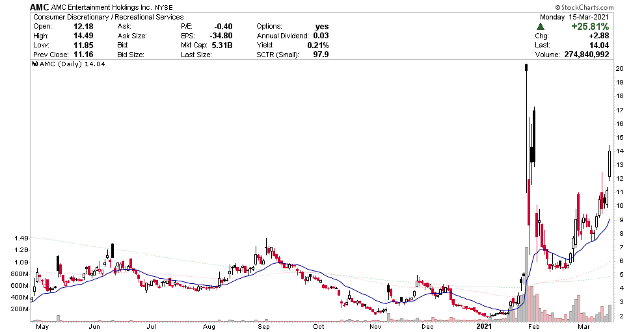
Task: Click the +25.81% percent change value
Action: pyautogui.click(x=589, y=27)
